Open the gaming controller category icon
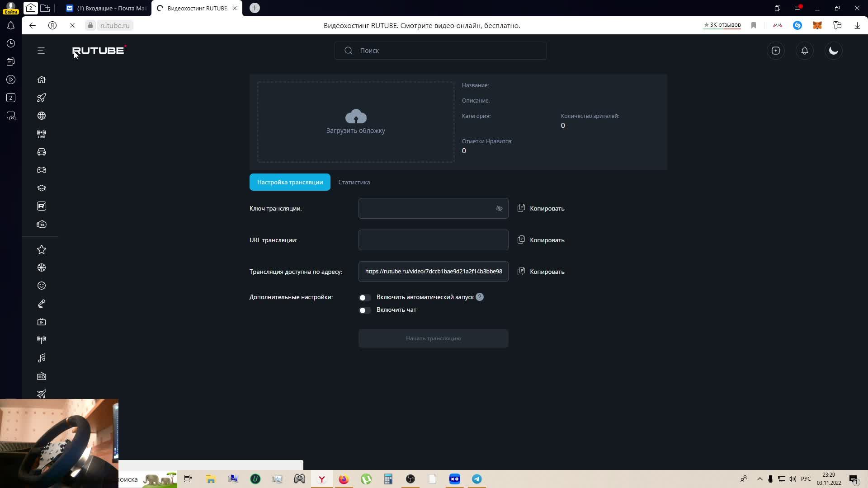 pos(42,170)
